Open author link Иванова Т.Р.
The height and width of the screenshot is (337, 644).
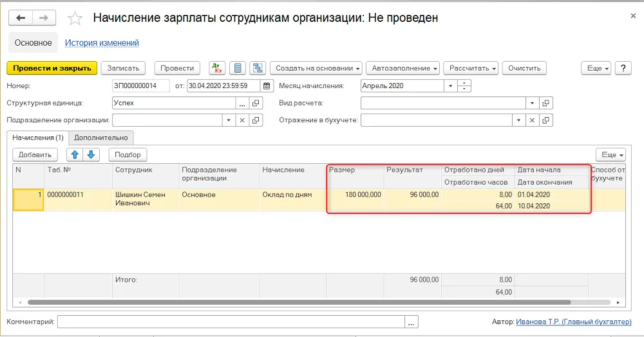pos(574,322)
